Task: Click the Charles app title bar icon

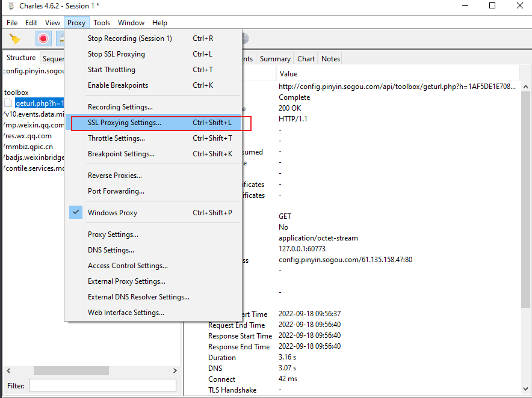Action: [11, 6]
